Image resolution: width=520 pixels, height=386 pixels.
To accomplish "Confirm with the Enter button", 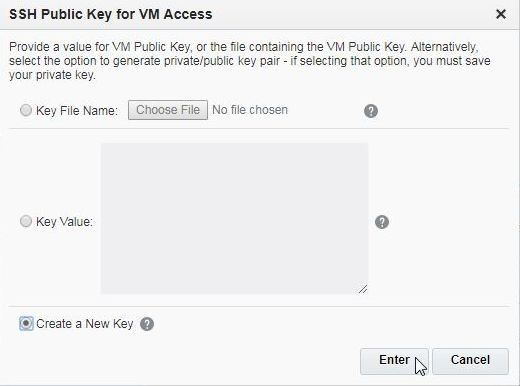I will point(394,361).
